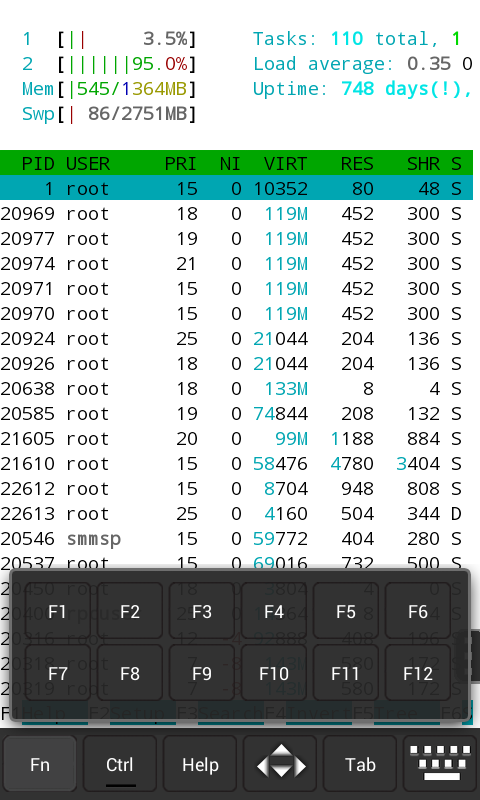Select process row with PID 21610
The image size is (480, 800).
[236, 463]
